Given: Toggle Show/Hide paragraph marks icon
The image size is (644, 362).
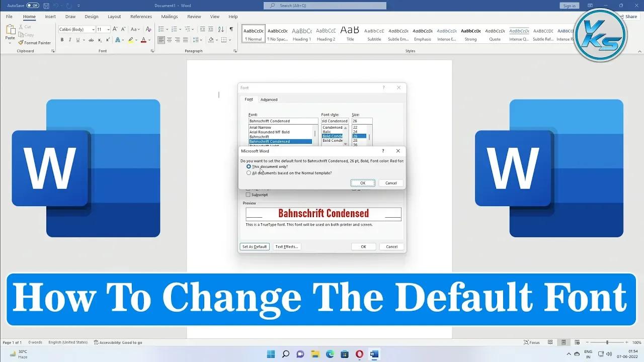Looking at the screenshot, I should tap(231, 29).
